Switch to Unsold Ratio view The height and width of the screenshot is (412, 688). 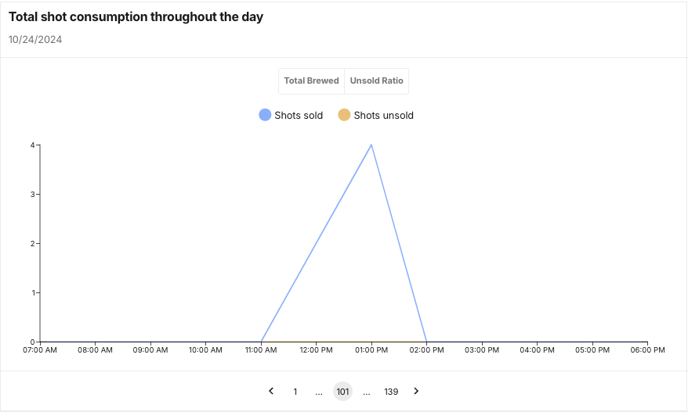point(376,81)
